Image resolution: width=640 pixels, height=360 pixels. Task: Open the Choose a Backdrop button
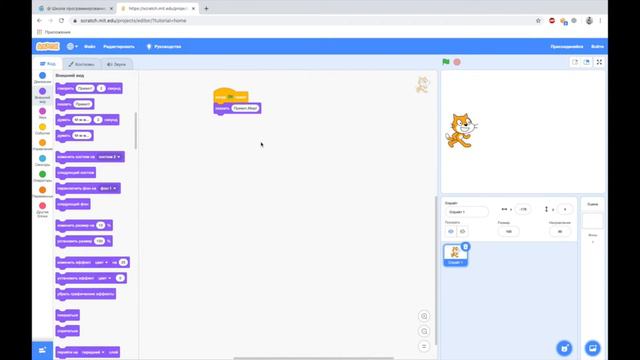[593, 348]
